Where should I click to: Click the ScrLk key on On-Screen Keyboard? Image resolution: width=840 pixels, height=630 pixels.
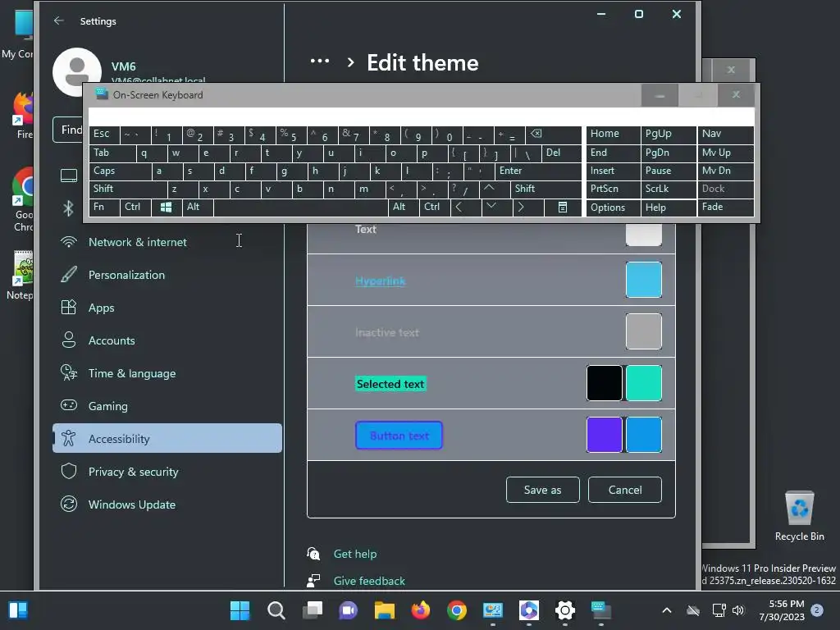click(x=669, y=189)
